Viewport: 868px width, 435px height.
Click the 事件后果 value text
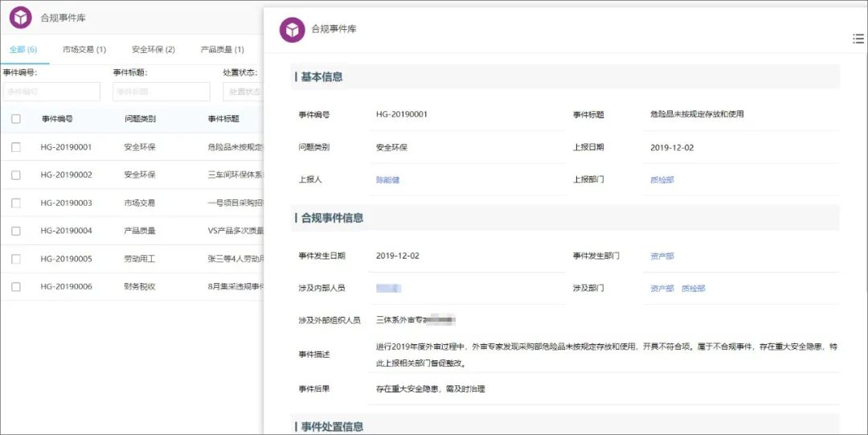point(431,389)
